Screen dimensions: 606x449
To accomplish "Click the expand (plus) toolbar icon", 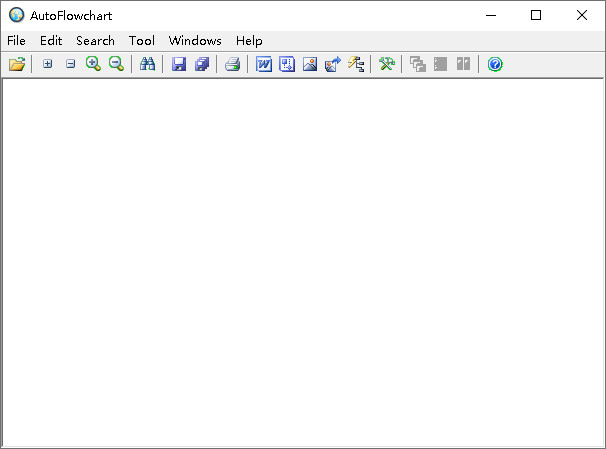I will click(48, 64).
